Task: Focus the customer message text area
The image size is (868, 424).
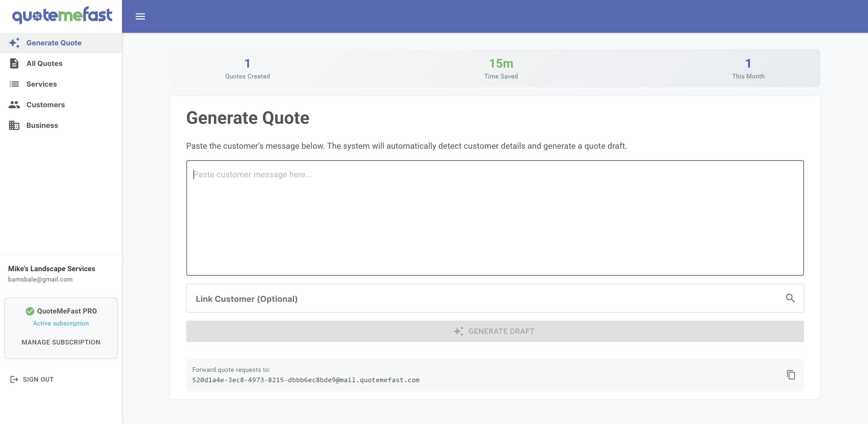Action: pos(495,218)
